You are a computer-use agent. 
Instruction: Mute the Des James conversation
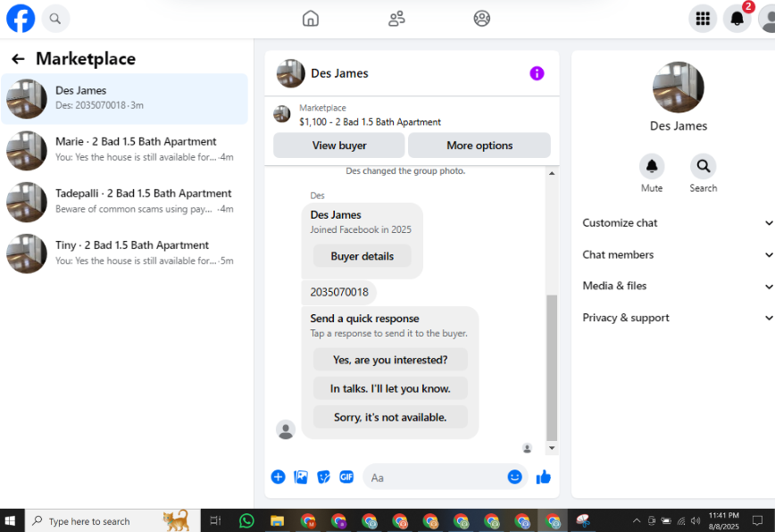click(x=652, y=166)
